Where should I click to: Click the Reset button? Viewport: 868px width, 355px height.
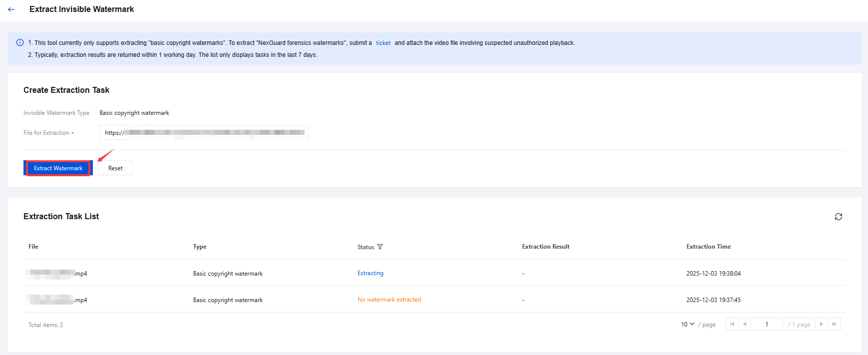[115, 168]
